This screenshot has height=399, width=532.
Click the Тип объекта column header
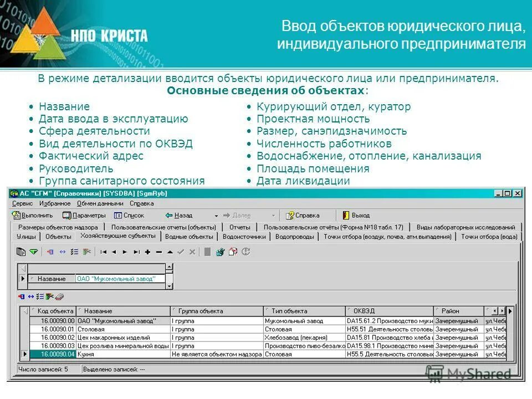pos(304,311)
